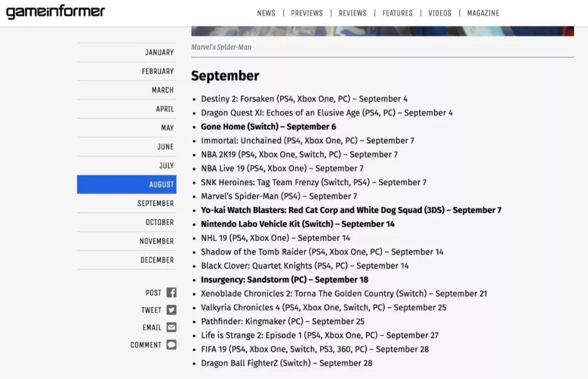Image resolution: width=588 pixels, height=379 pixels.
Task: Click the bold Gone Home (Switch) entry
Action: [x=268, y=126]
